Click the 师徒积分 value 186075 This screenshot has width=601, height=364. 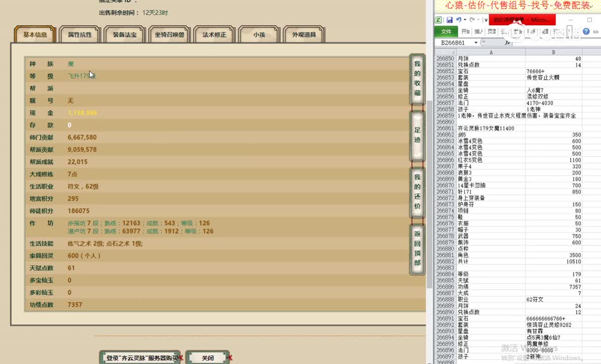click(78, 211)
